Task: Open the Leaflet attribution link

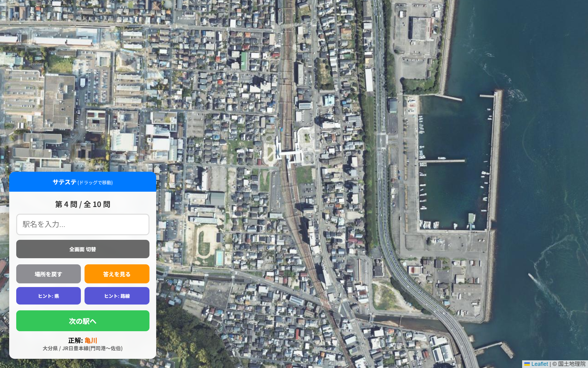Action: pos(540,364)
